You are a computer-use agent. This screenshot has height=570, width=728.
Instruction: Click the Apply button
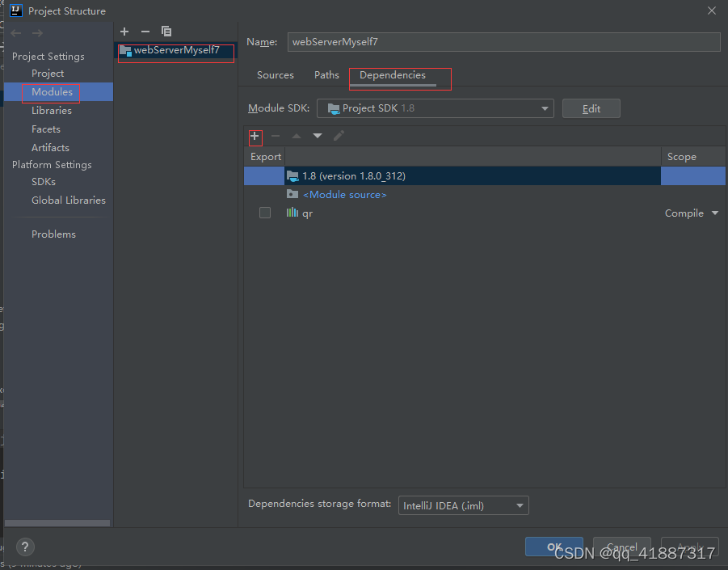(689, 547)
